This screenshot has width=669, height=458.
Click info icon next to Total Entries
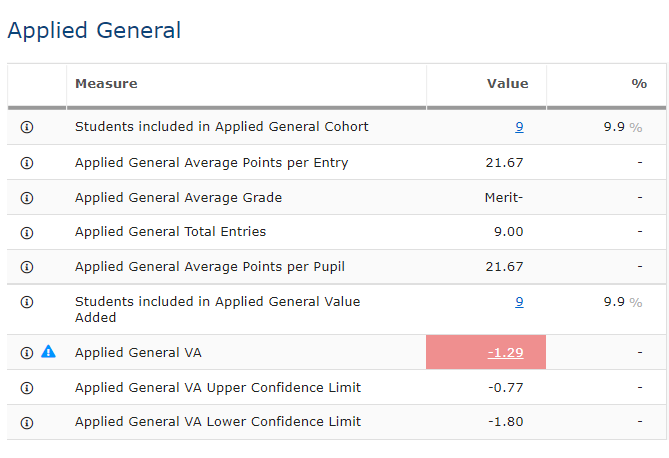click(x=27, y=232)
